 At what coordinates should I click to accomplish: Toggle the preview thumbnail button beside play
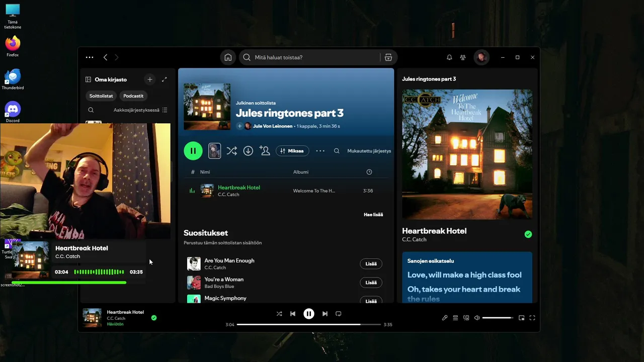(x=215, y=151)
